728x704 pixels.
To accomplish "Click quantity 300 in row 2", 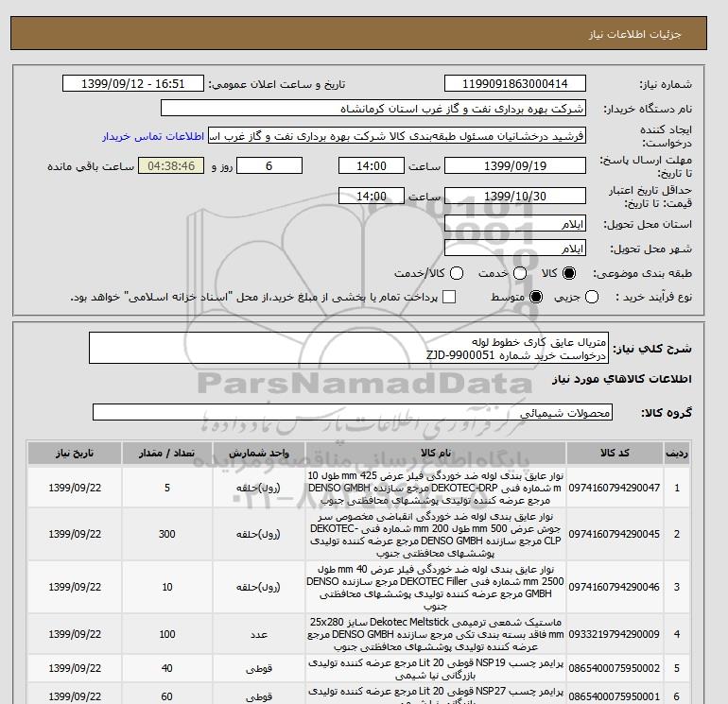I will 167,534.
